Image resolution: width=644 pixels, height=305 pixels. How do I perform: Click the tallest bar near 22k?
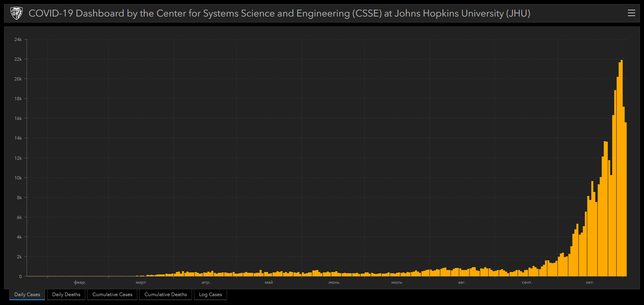click(x=621, y=168)
